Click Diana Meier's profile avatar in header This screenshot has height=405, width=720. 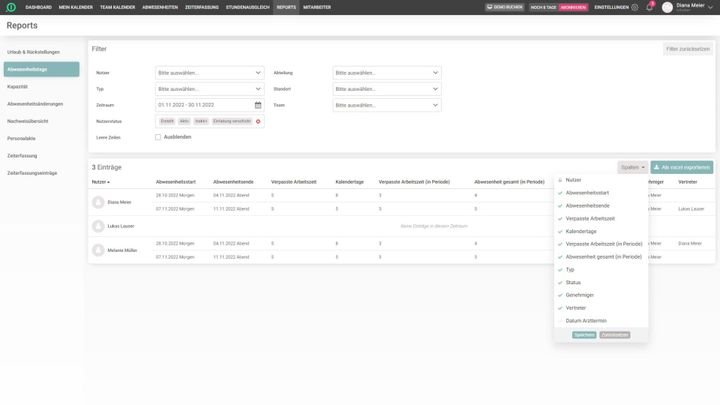tap(667, 7)
